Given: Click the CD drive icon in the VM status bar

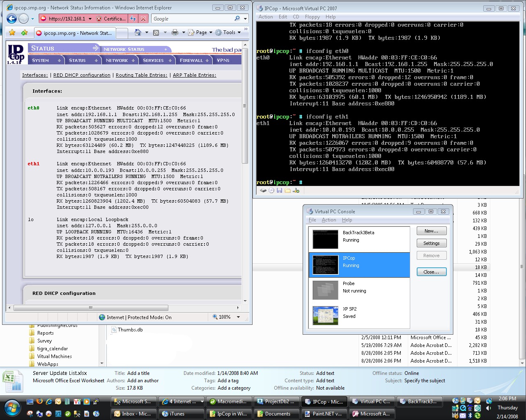Looking at the screenshot, I should [x=271, y=190].
